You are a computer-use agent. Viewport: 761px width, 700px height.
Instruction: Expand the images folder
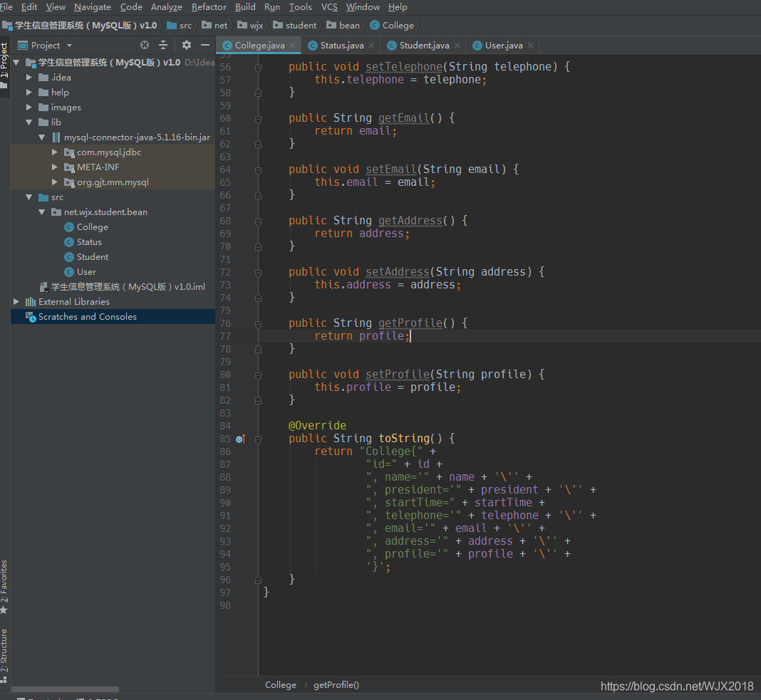tap(29, 108)
